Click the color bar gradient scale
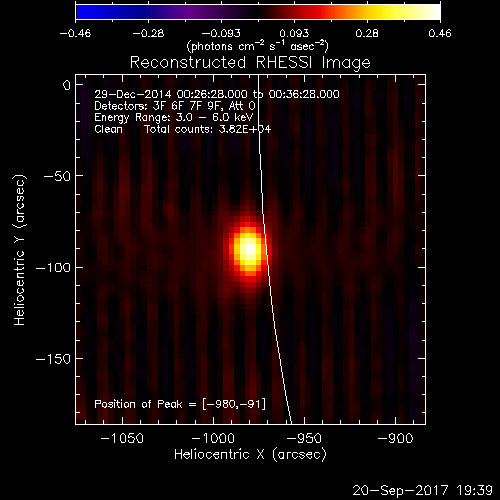The width and height of the screenshot is (500, 500). coord(258,12)
